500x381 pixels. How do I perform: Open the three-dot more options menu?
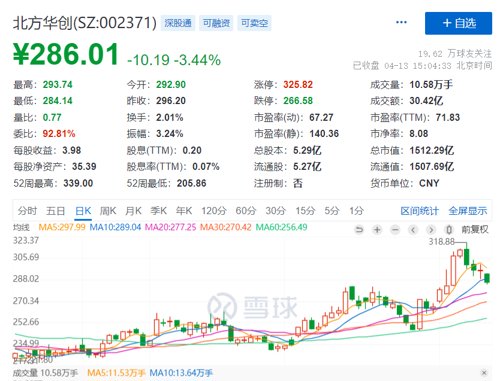401,22
